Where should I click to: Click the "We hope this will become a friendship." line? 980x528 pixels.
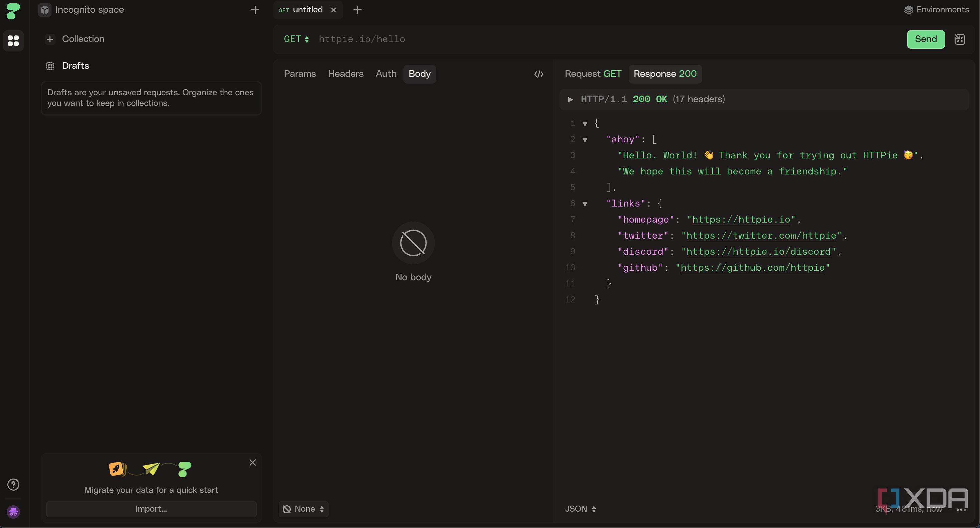coord(732,171)
